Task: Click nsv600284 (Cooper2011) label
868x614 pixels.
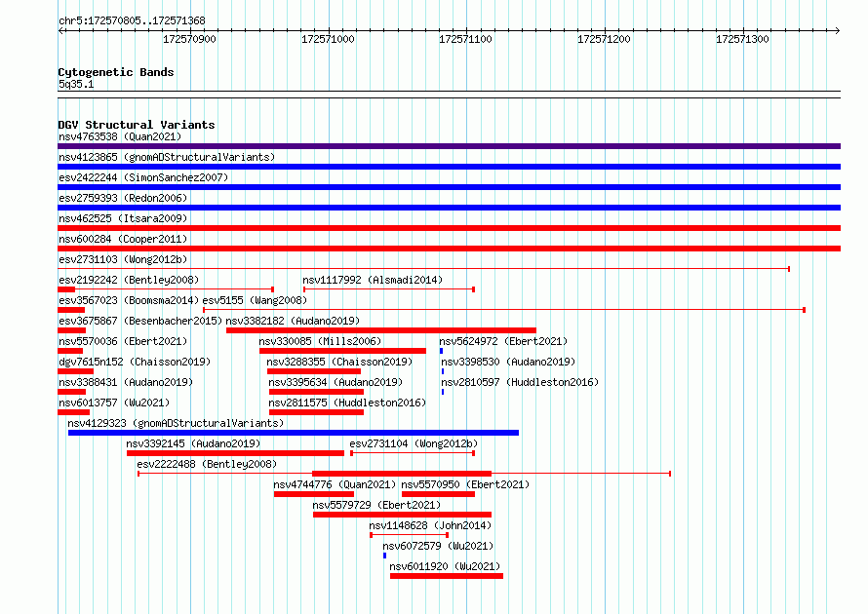Action: tap(123, 239)
